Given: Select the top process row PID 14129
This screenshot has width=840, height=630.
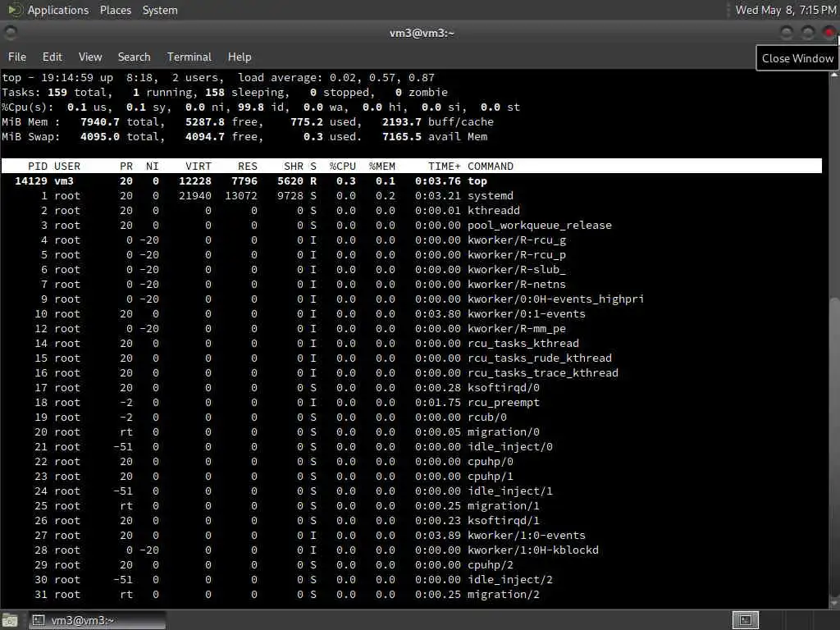Looking at the screenshot, I should point(412,181).
